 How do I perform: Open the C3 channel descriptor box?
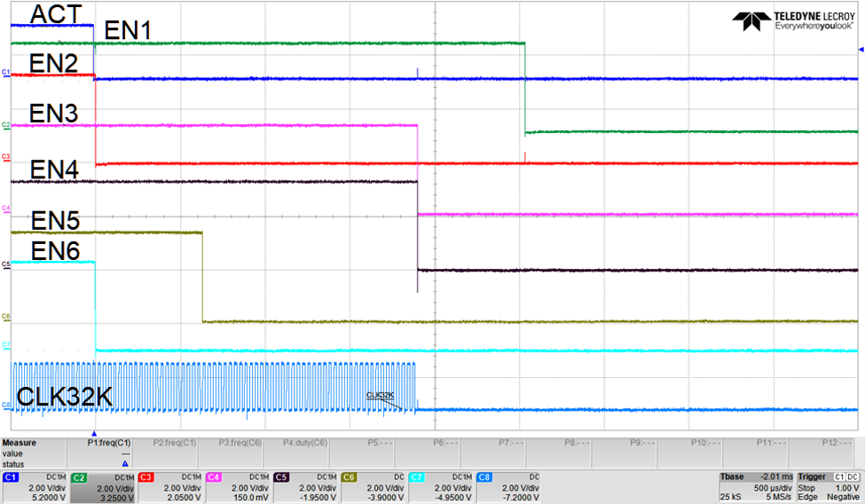click(x=169, y=487)
